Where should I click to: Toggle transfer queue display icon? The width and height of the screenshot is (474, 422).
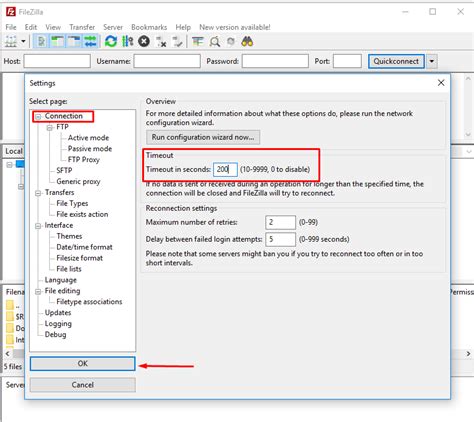pyautogui.click(x=90, y=42)
